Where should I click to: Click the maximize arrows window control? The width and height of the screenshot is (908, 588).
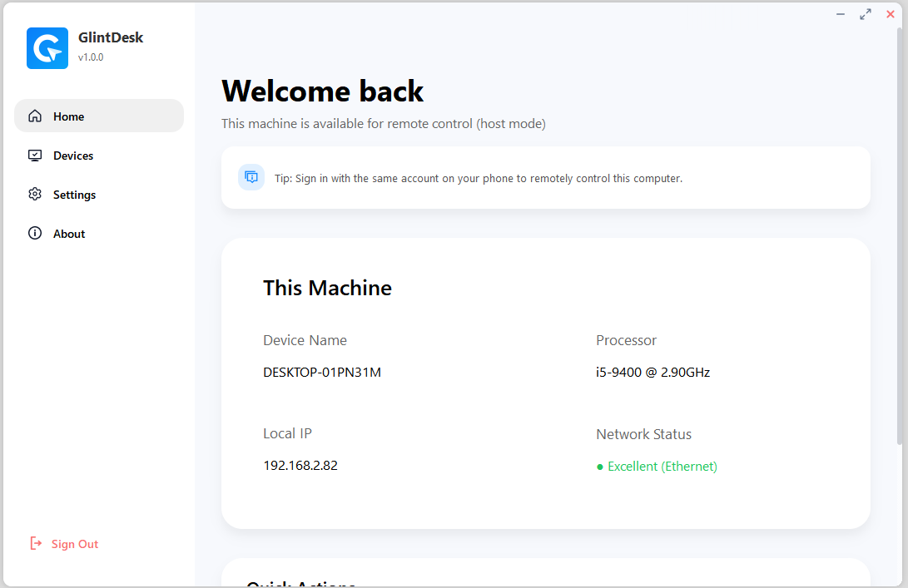[x=865, y=14]
